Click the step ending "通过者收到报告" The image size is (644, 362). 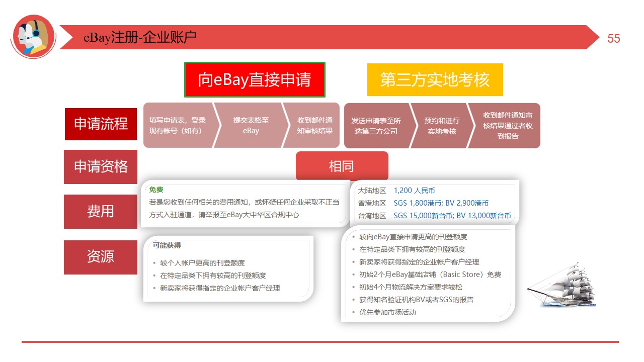click(x=505, y=126)
